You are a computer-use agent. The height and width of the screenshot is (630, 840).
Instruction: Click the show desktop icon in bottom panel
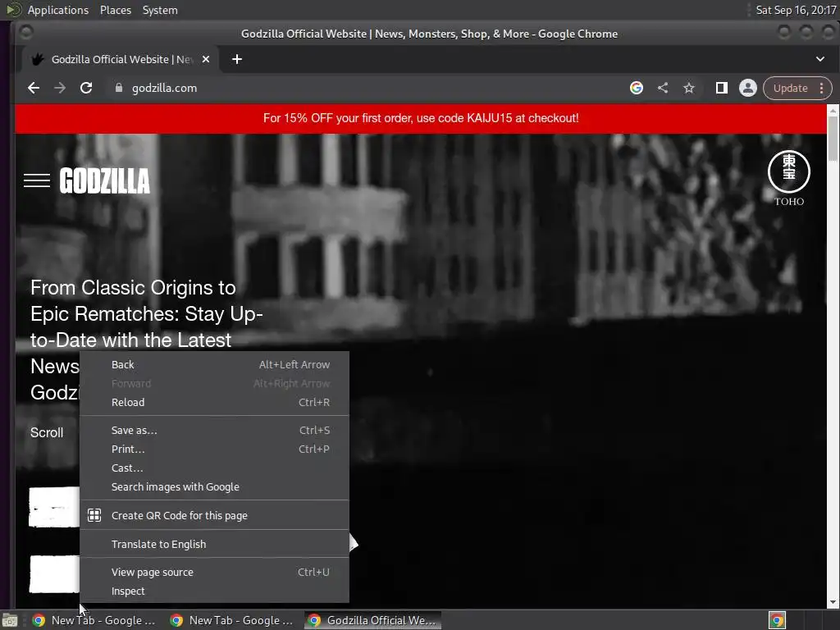pos(10,620)
